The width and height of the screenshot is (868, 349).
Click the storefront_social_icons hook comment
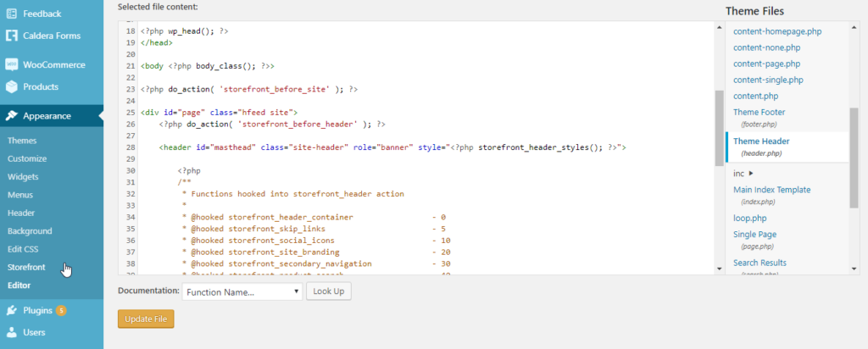pyautogui.click(x=316, y=241)
